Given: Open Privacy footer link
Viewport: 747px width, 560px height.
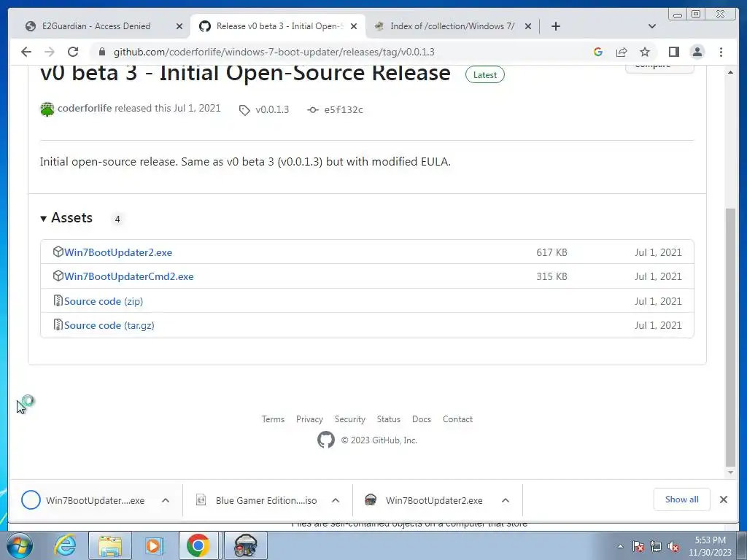Looking at the screenshot, I should (309, 419).
